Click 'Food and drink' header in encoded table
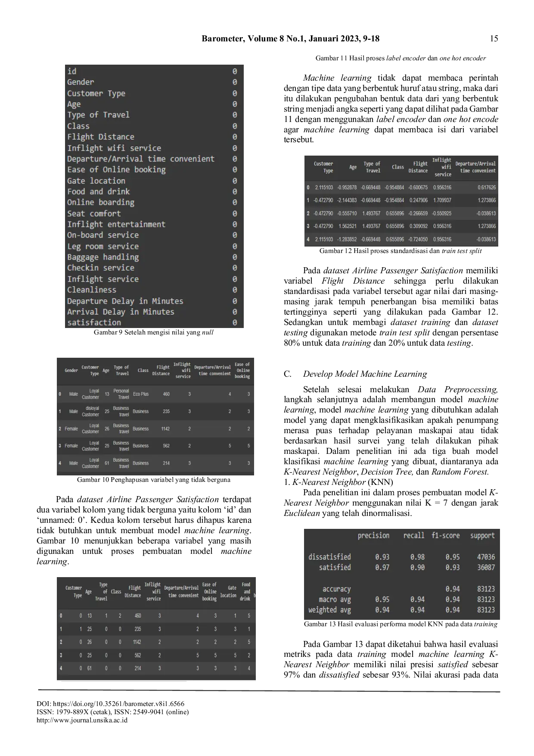Image resolution: width=534 pixels, height=756 pixels. tap(245, 591)
